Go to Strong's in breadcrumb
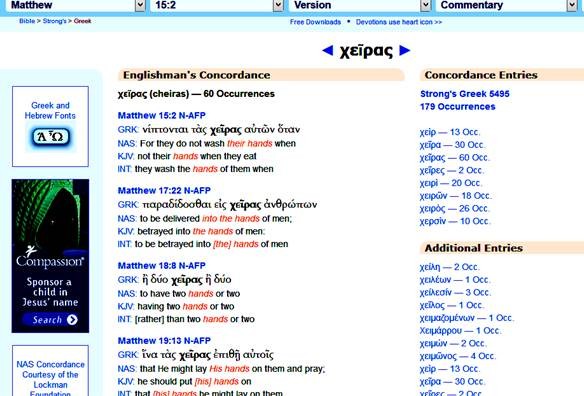This screenshot has width=584, height=396. pos(54,21)
